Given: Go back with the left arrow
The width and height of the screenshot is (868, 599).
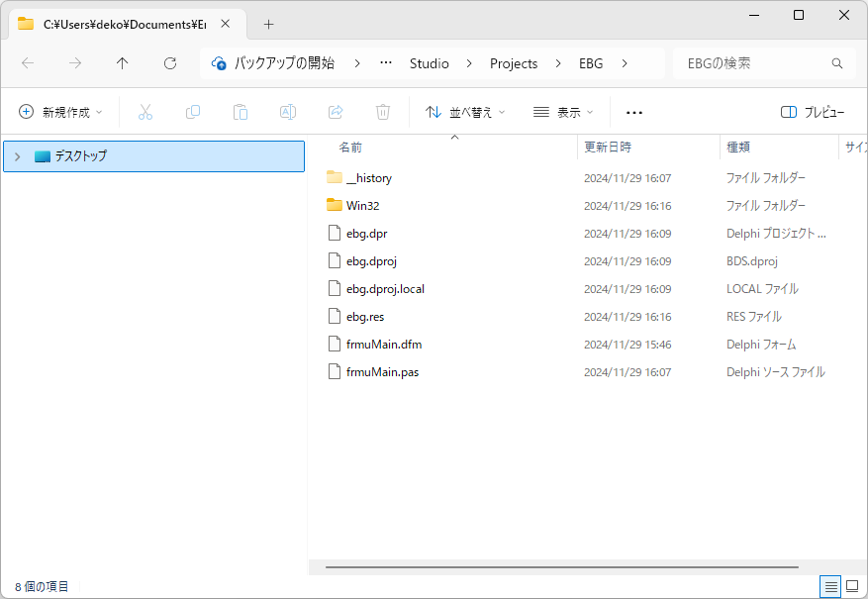Looking at the screenshot, I should (x=28, y=63).
